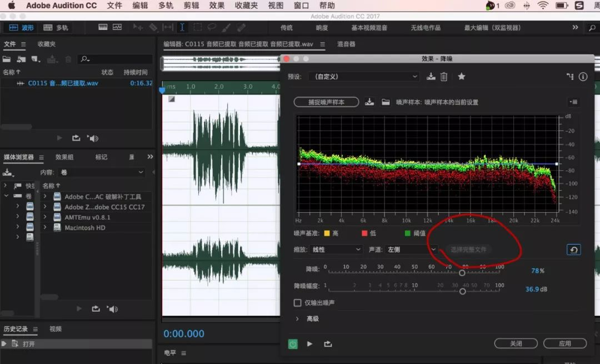
Task: Select the Razor tool
Action: 153,27
